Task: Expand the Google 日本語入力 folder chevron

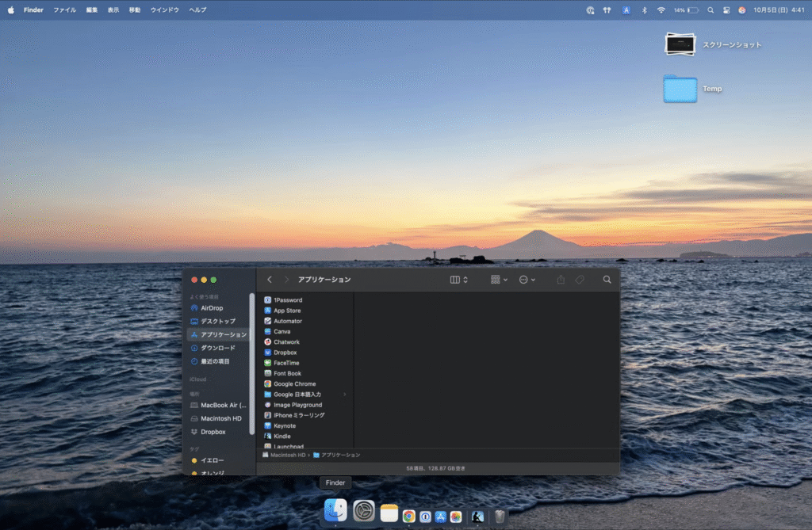Action: 345,395
